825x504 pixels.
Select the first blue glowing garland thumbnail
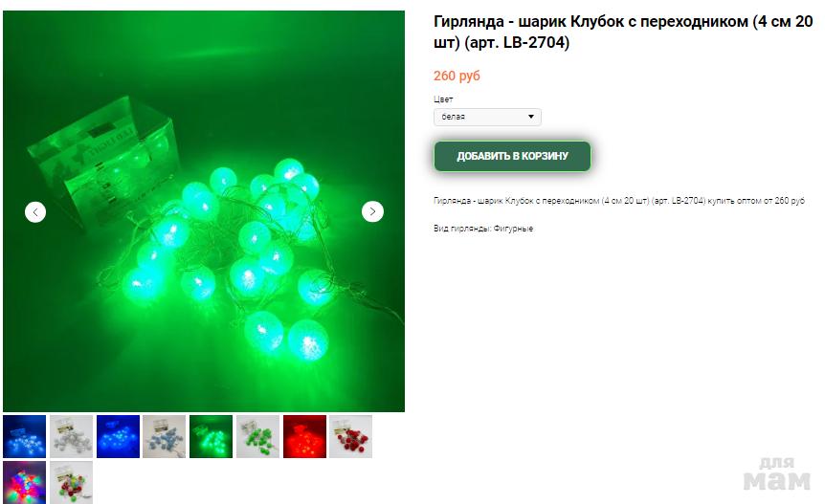pyautogui.click(x=24, y=436)
